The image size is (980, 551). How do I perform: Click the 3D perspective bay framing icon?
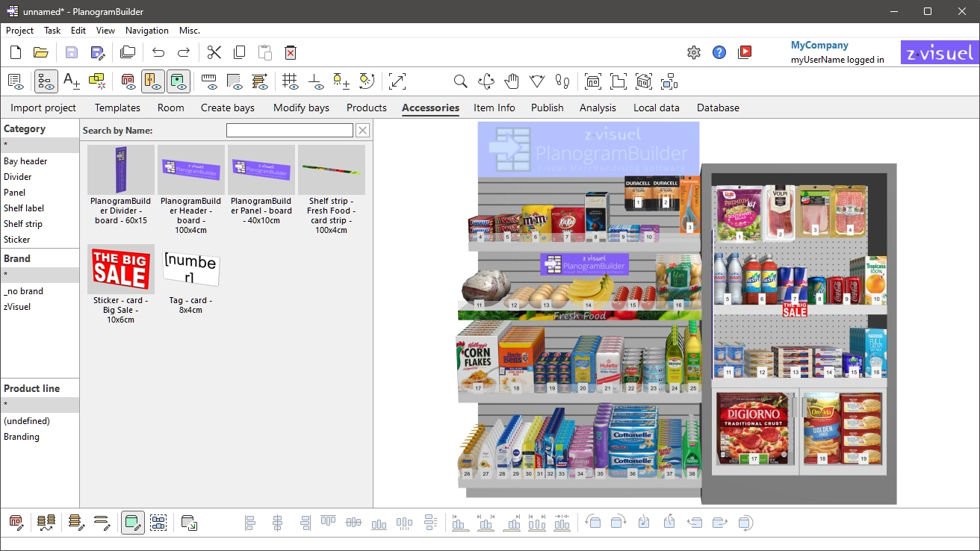[644, 81]
